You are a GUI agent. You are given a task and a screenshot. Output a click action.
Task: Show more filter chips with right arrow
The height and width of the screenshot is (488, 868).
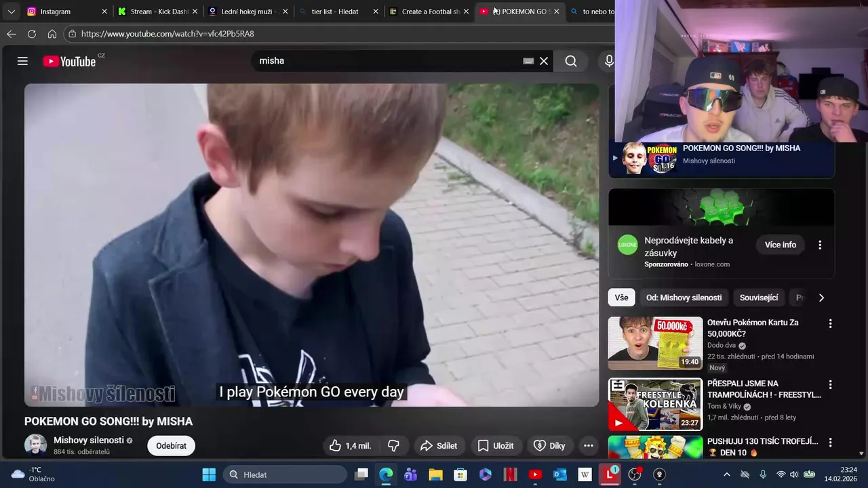(x=821, y=298)
